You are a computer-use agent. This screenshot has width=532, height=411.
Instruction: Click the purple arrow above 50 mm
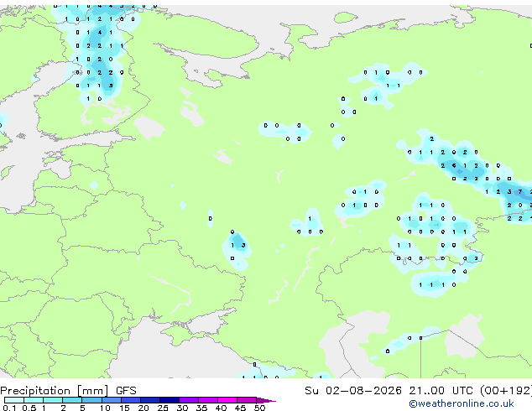[266, 400]
